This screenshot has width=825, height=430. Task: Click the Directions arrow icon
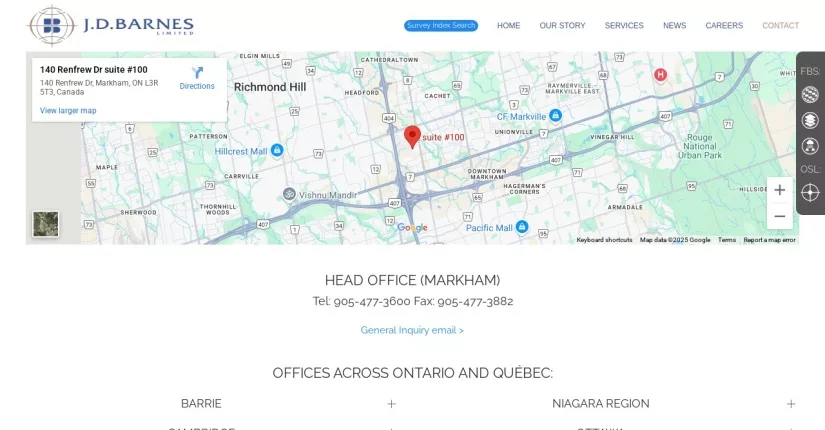point(197,73)
